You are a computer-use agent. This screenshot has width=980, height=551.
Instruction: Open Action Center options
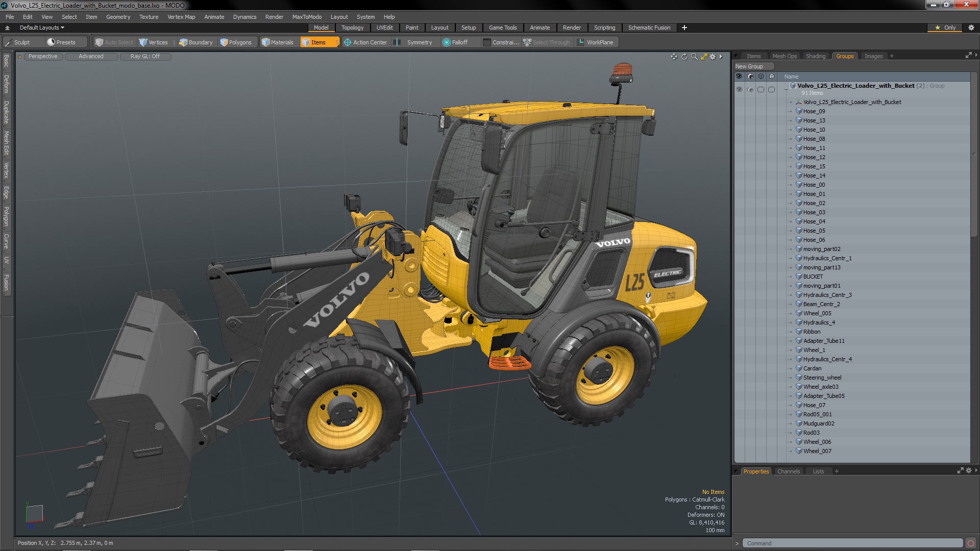point(365,42)
